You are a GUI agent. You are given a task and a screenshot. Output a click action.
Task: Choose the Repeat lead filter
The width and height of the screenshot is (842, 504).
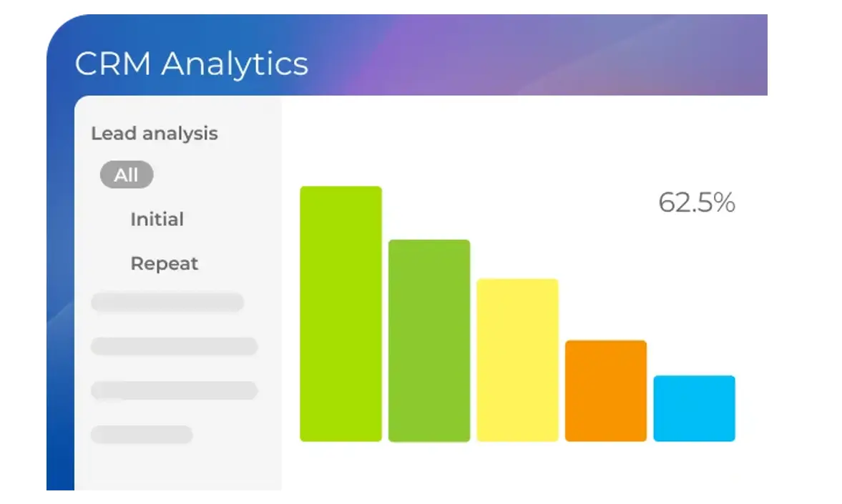click(x=164, y=264)
